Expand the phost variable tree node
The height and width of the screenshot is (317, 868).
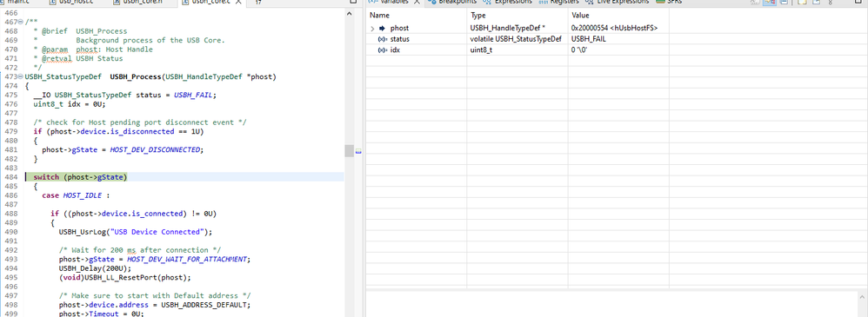(x=373, y=28)
